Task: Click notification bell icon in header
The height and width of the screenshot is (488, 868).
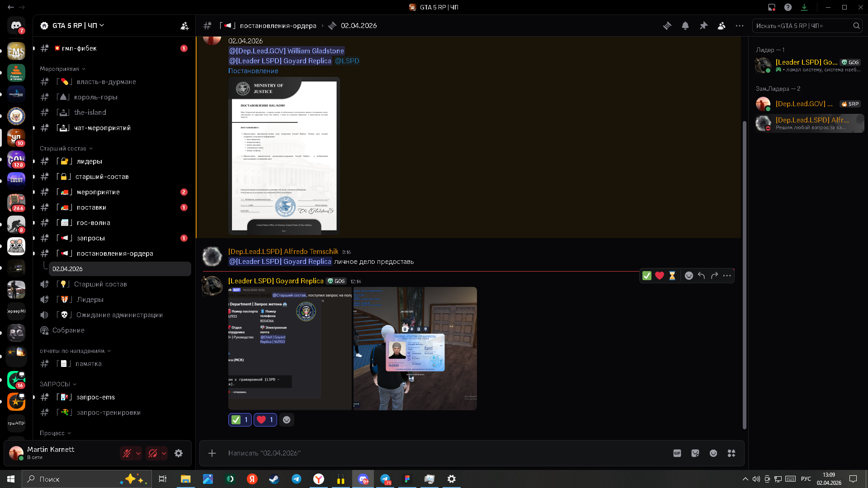Action: click(685, 26)
